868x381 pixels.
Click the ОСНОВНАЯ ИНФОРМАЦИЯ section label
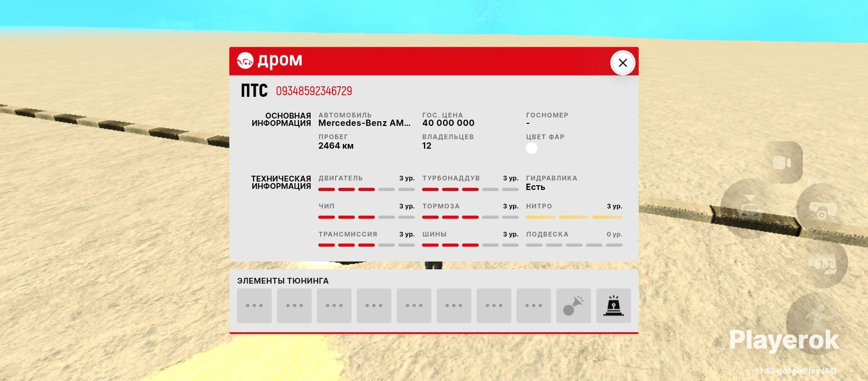point(281,120)
